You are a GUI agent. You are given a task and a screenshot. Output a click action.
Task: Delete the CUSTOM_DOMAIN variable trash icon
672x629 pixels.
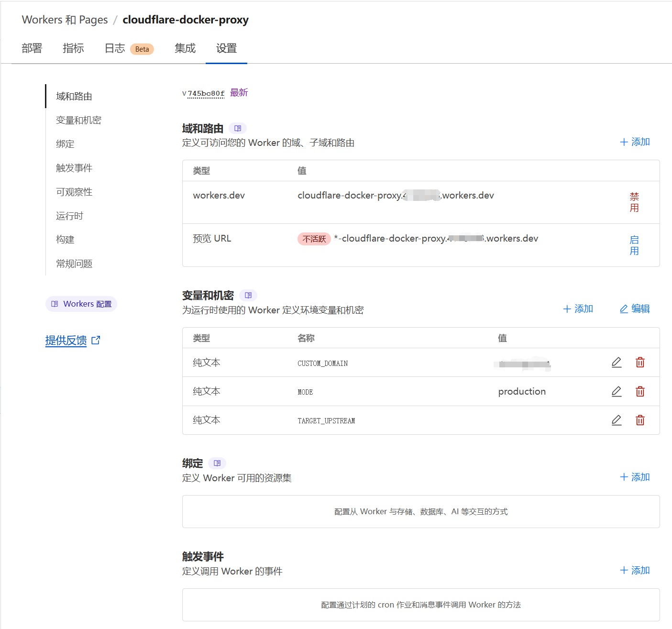pos(640,363)
